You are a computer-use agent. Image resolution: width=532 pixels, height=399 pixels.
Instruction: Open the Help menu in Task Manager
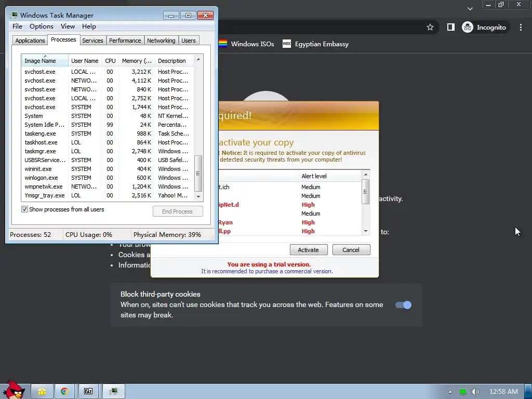[x=89, y=26]
